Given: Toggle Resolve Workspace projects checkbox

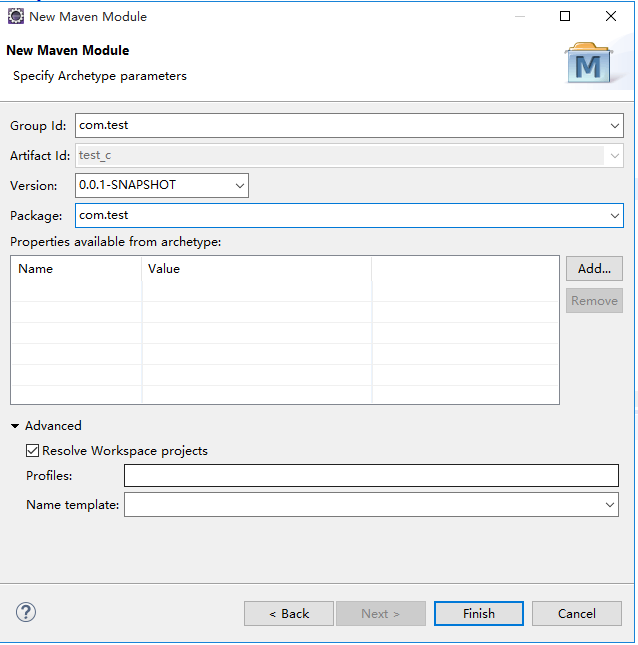Looking at the screenshot, I should coord(32,450).
